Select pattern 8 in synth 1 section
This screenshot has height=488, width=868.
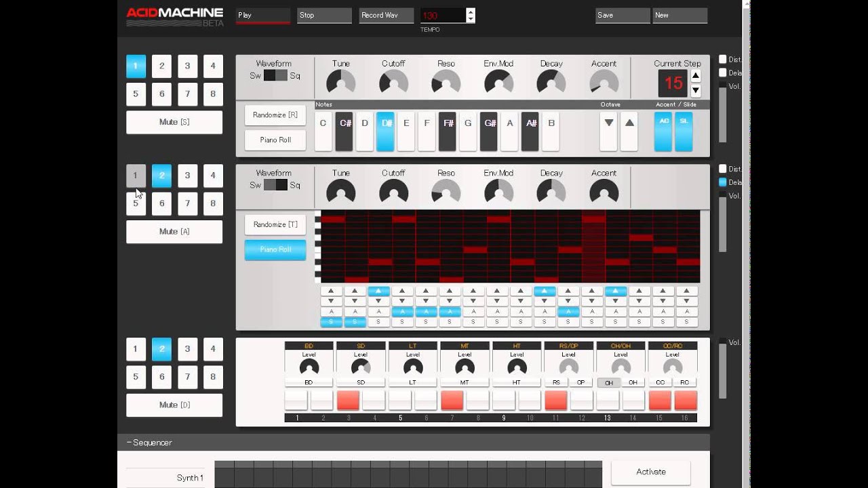[x=213, y=94]
